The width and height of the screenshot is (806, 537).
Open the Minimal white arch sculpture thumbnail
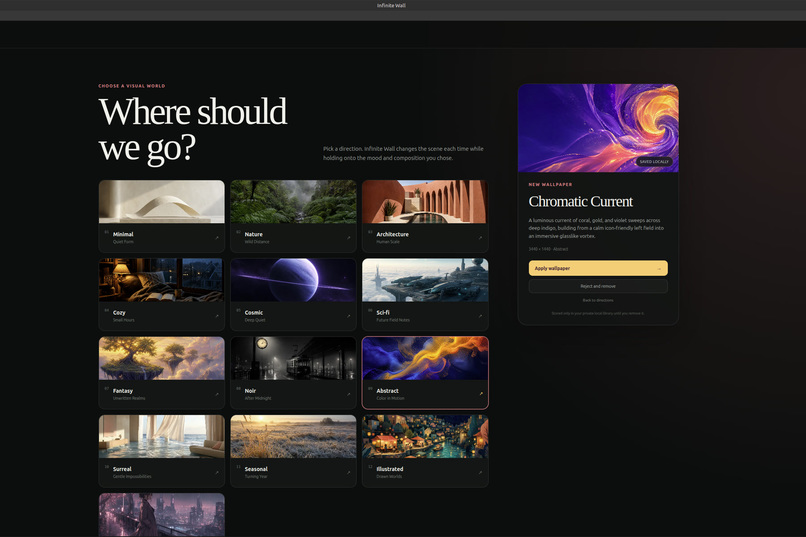(x=161, y=201)
